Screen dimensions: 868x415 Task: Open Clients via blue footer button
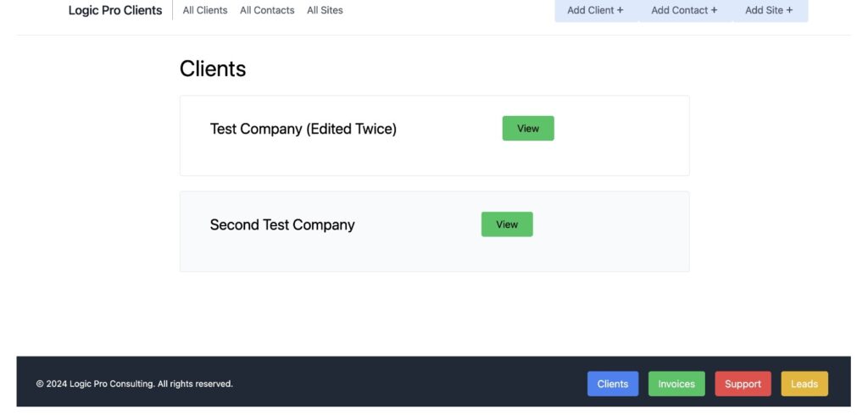coord(613,384)
